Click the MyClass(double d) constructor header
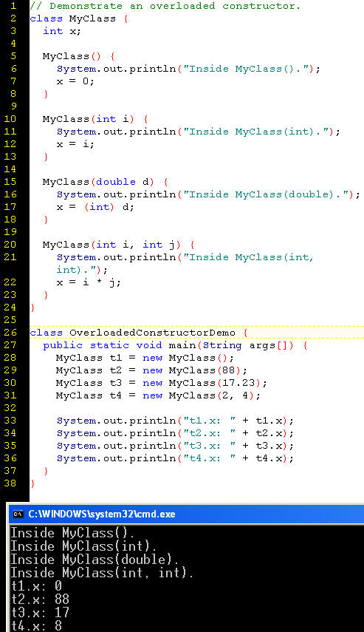 (x=106, y=182)
